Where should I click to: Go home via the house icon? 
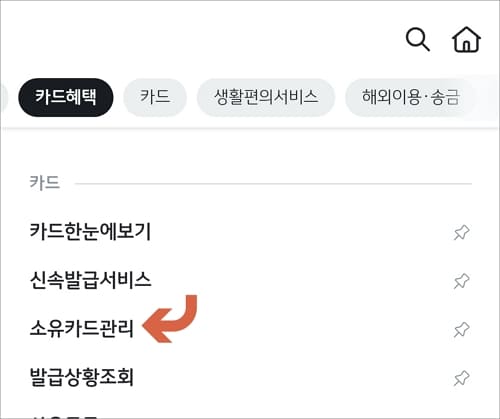click(466, 40)
